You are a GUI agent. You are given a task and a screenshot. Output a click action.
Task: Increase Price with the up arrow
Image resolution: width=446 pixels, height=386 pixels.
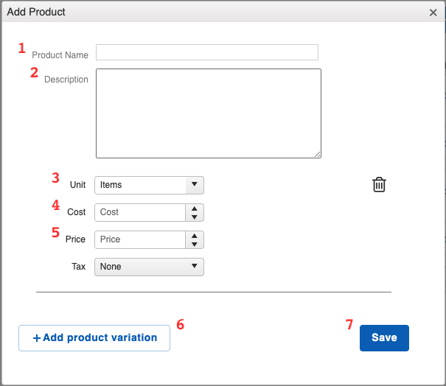pyautogui.click(x=195, y=236)
